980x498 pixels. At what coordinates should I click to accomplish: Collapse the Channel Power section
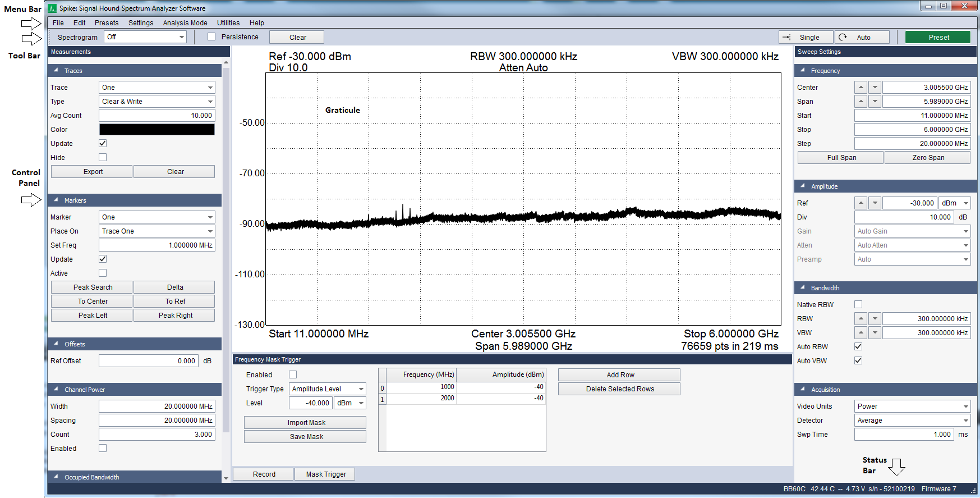(56, 390)
